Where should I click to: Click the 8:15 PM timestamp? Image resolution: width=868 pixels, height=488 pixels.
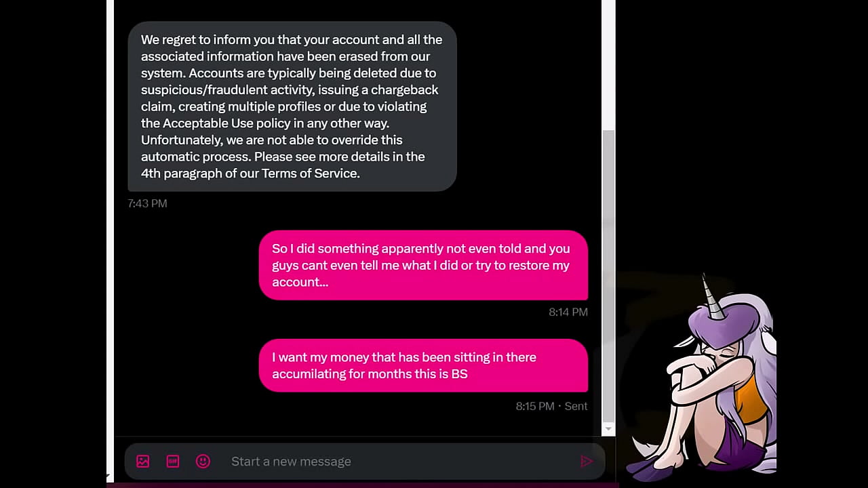(x=535, y=406)
